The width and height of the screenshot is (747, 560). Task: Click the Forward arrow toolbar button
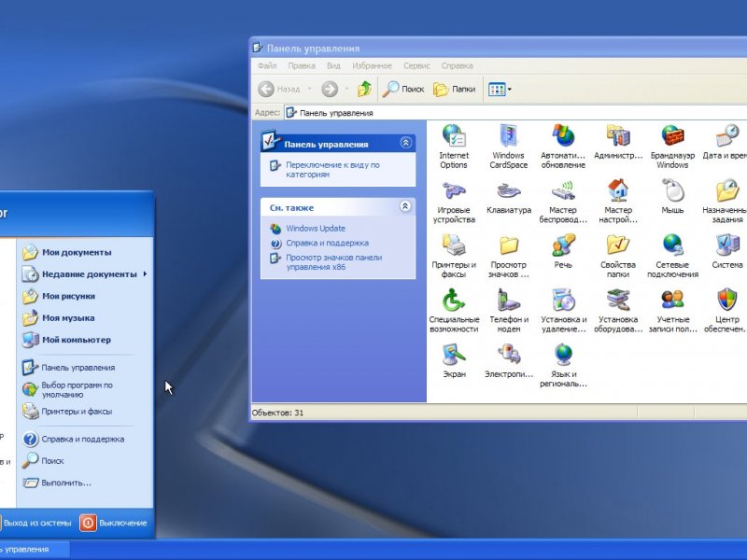(x=330, y=89)
